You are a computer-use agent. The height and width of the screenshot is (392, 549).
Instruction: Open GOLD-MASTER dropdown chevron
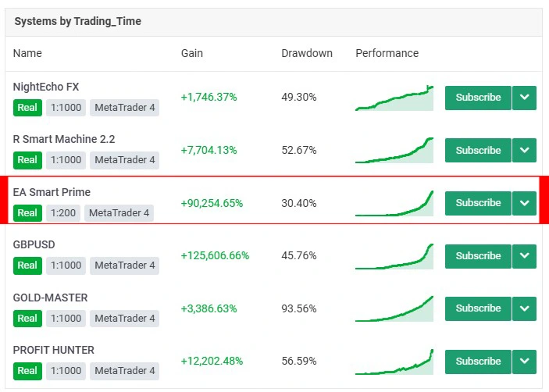(524, 308)
